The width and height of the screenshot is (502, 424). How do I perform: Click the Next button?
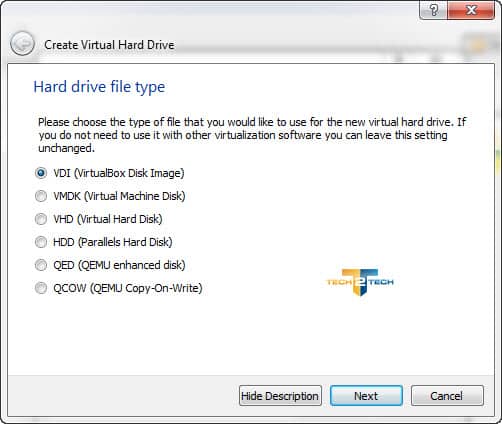click(x=366, y=396)
